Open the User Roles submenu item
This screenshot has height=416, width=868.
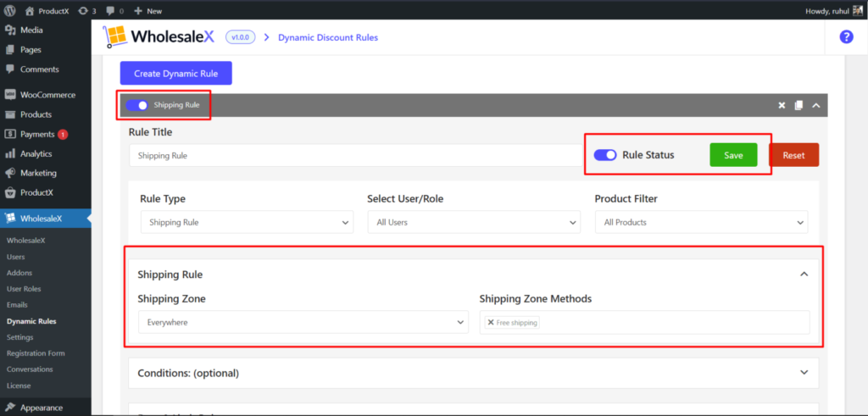(24, 289)
